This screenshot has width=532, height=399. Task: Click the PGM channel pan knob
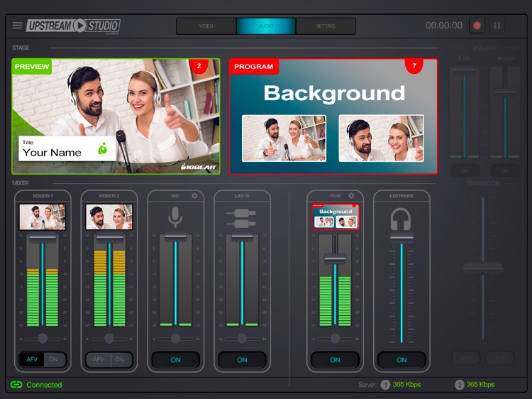tap(335, 338)
